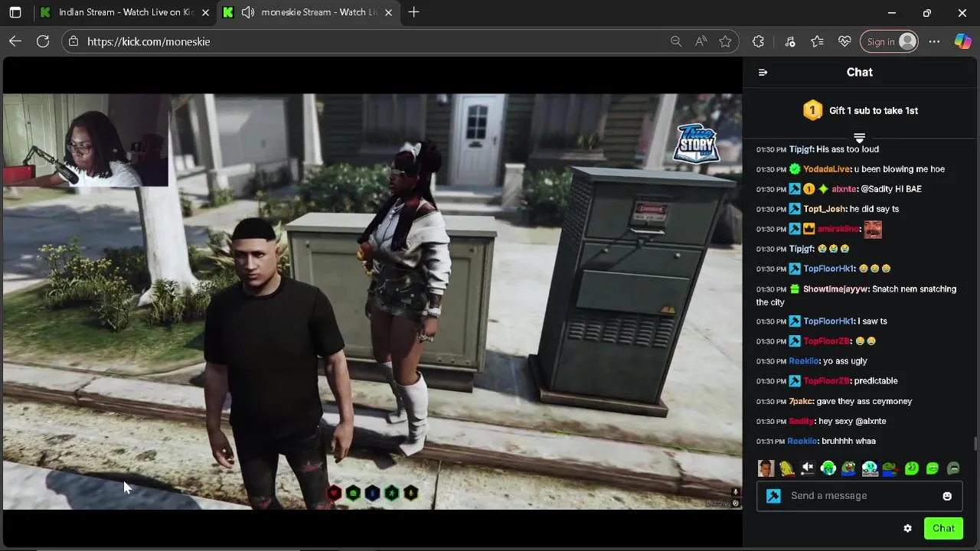Viewport: 980px width, 551px height.
Task: Open the chat settings gear
Action: [907, 528]
